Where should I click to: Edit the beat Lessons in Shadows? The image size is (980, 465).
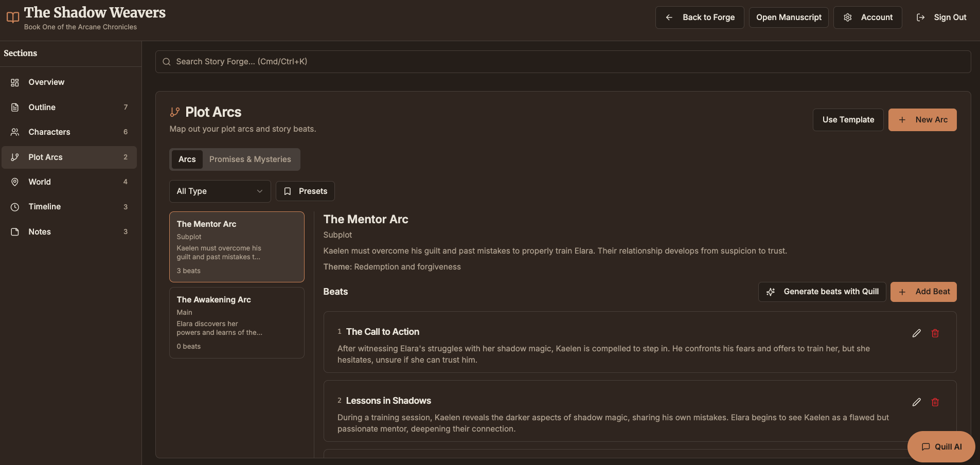pos(916,402)
